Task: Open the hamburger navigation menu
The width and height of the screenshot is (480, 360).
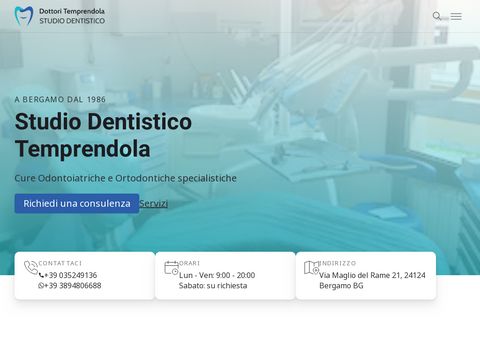Action: tap(456, 16)
